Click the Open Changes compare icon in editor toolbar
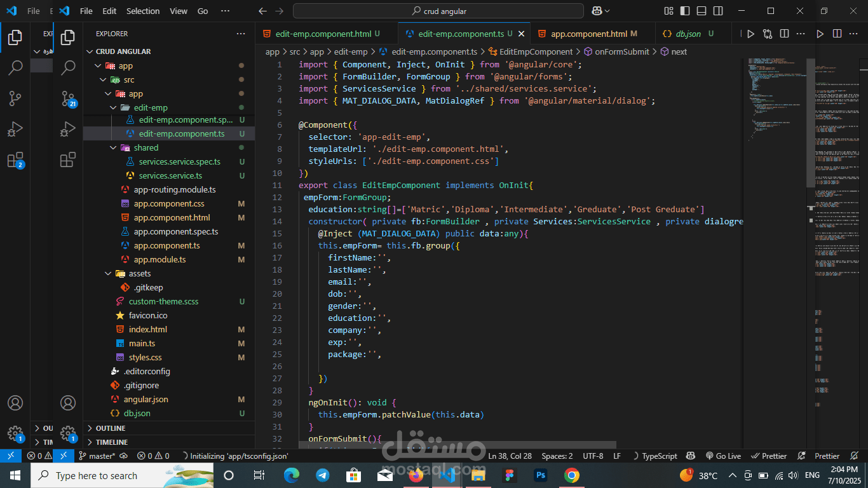Viewport: 868px width, 488px height. [768, 34]
